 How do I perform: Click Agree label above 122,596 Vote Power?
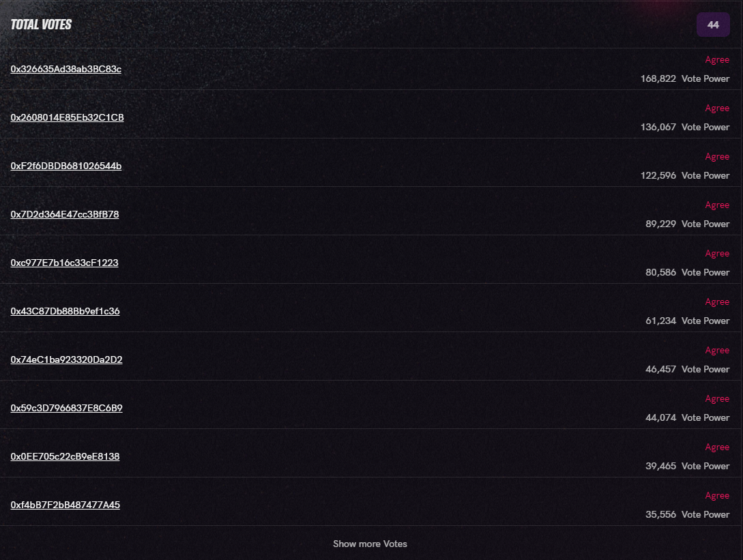pos(717,157)
